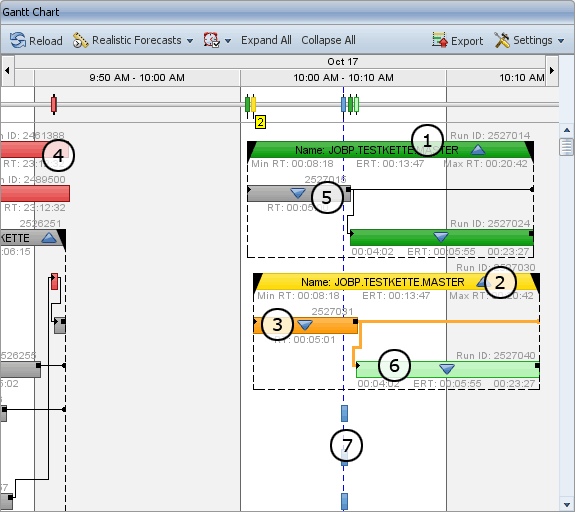Click the Export text label
Viewport: 575px width, 512px height.
click(467, 41)
